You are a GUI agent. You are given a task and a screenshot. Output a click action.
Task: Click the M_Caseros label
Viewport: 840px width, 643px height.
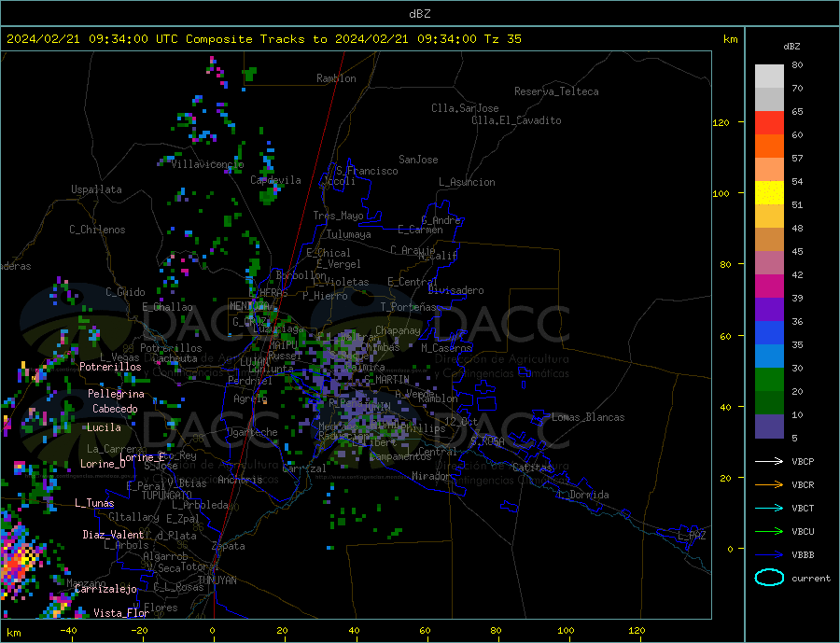[x=446, y=348]
